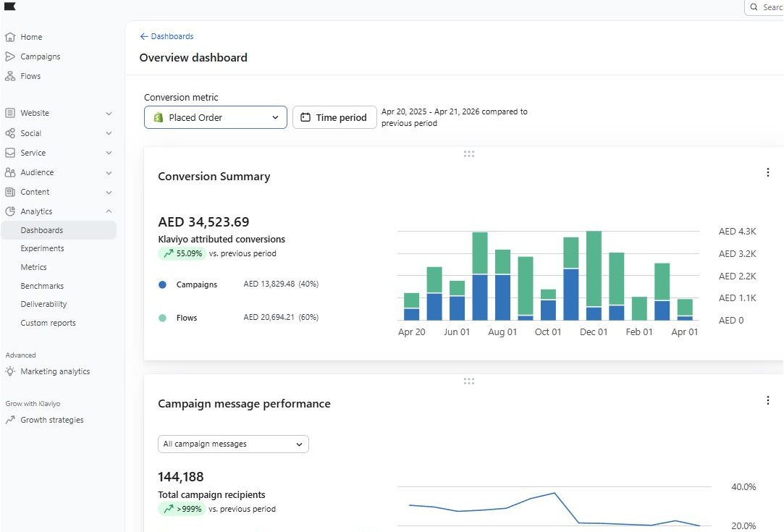Click the >999% upward trend icon
The image size is (784, 532).
pos(169,509)
